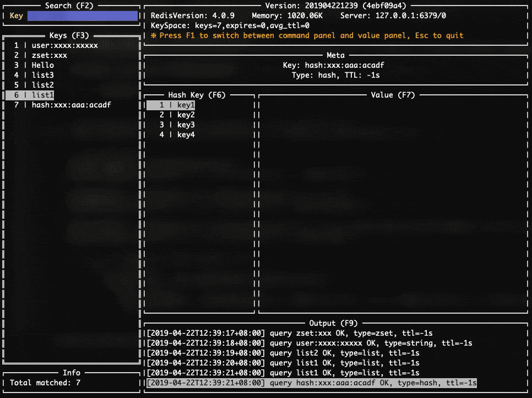Screen dimensions: 532x398
Task: Click the Version: 201904221239 title
Action: [x=335, y=6]
